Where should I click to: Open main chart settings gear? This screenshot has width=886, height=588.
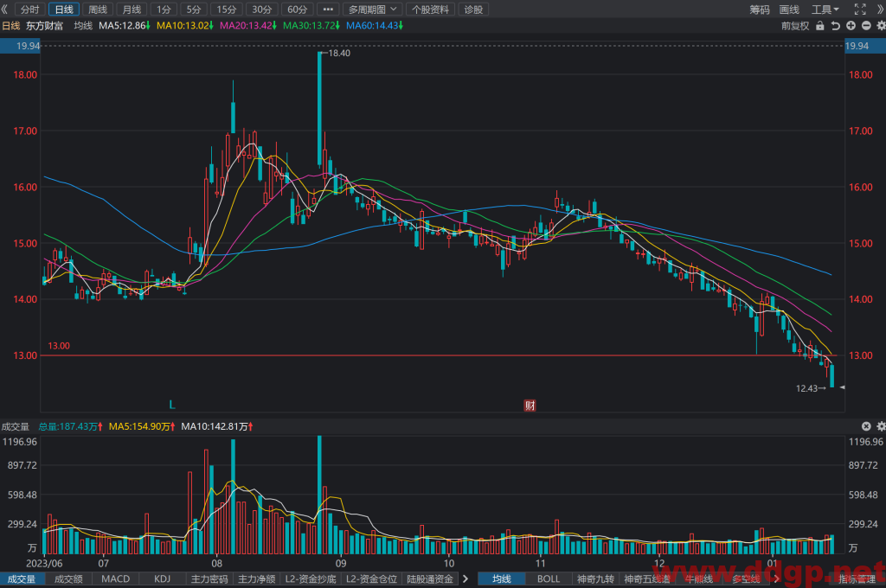coord(881,26)
